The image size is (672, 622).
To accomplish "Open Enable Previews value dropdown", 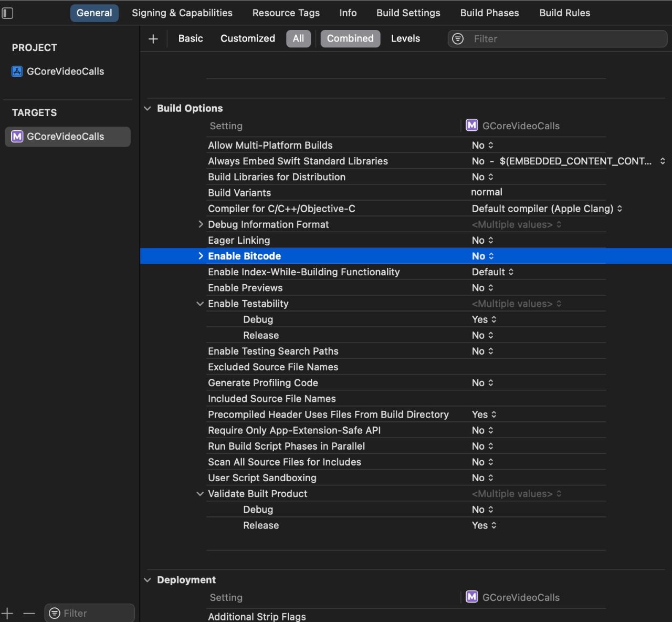I will pos(482,288).
